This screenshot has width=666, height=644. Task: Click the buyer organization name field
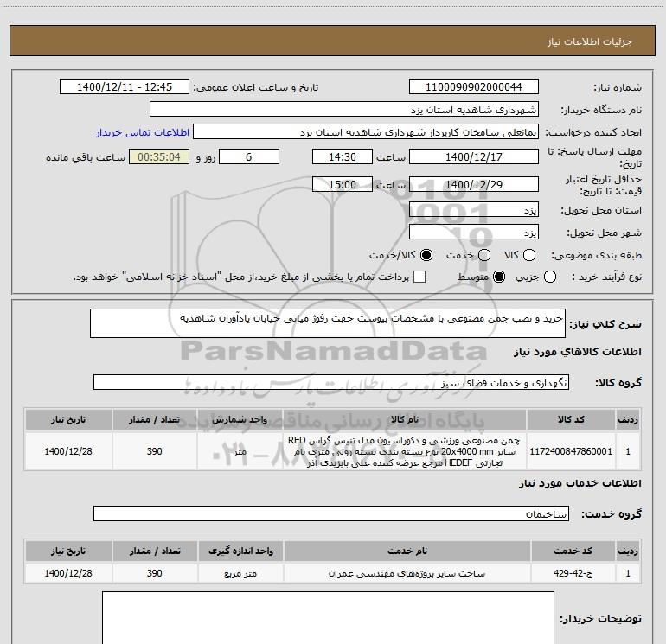pyautogui.click(x=344, y=110)
